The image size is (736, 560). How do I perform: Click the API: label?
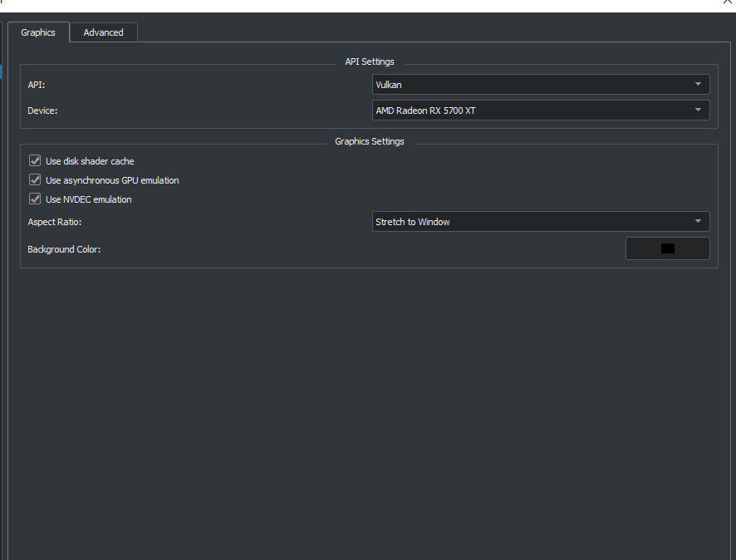[37, 85]
